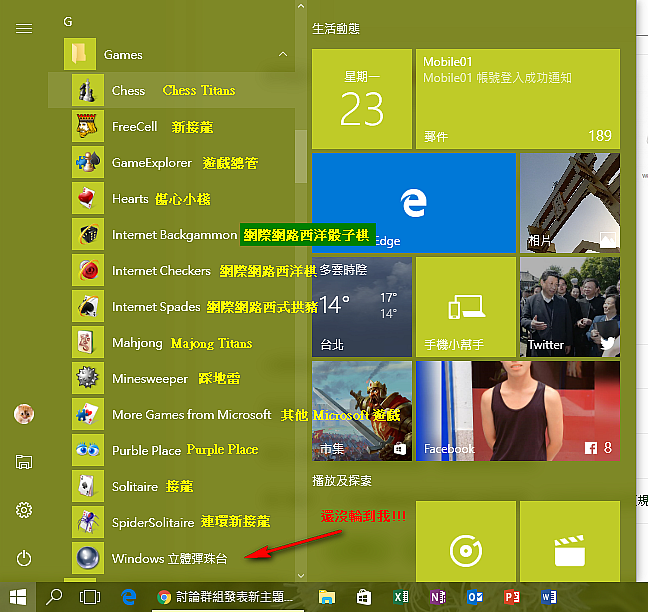Jump to letter G section header
Image resolution: width=648 pixels, height=612 pixels.
click(68, 21)
